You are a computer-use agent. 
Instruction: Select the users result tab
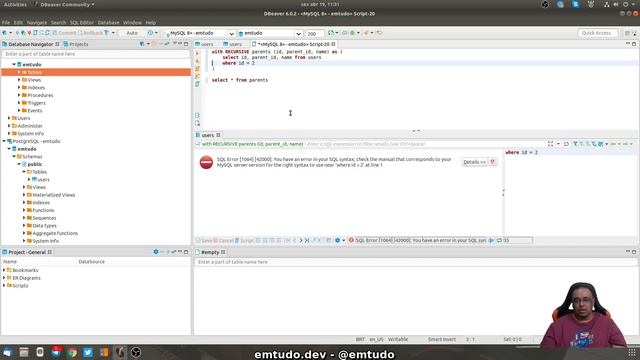click(208, 135)
